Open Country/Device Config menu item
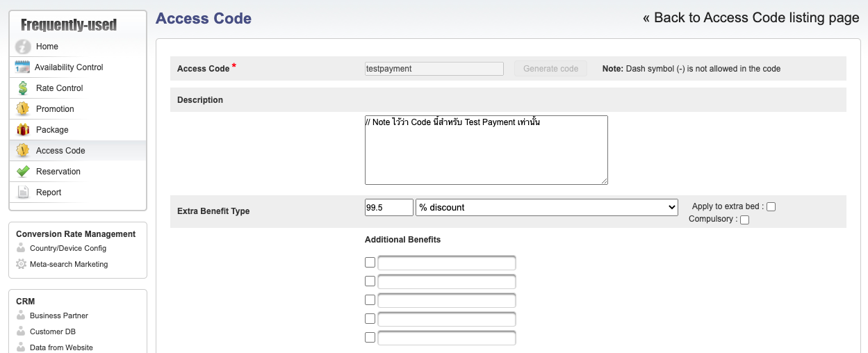 67,248
